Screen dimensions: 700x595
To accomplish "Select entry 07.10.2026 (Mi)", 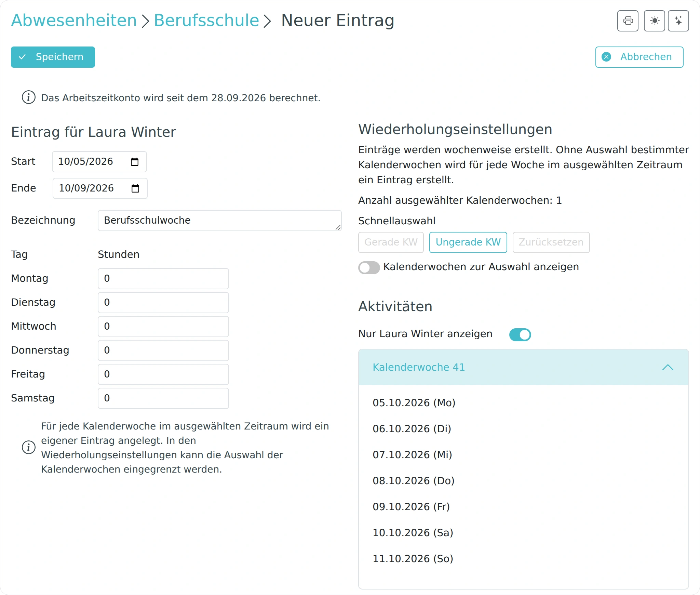I will 412,455.
